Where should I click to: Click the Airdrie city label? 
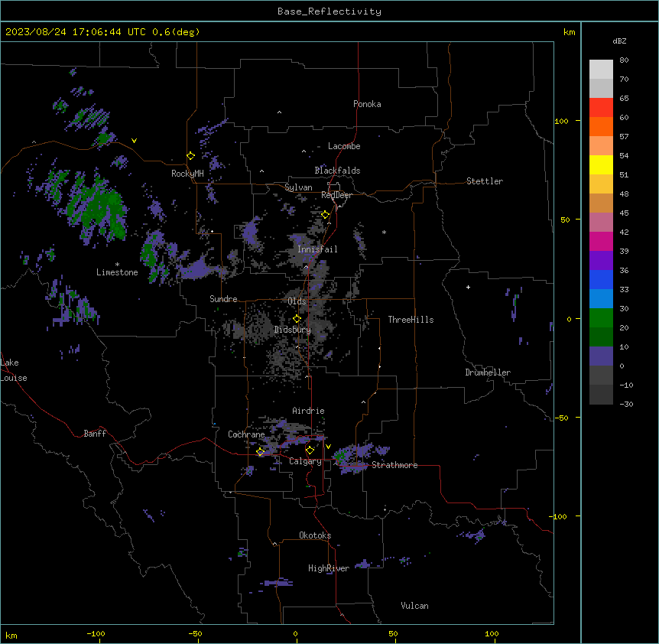click(309, 411)
